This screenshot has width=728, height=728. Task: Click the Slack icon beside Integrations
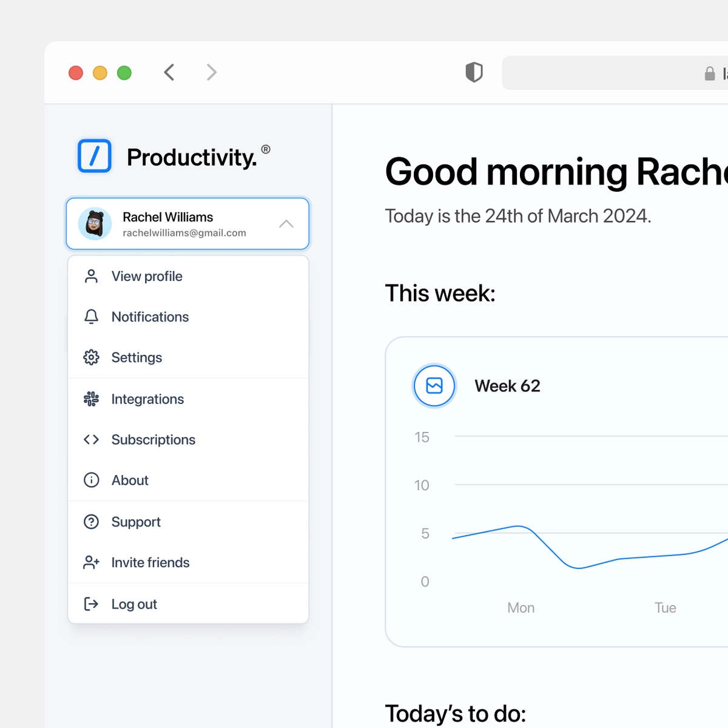click(x=91, y=399)
